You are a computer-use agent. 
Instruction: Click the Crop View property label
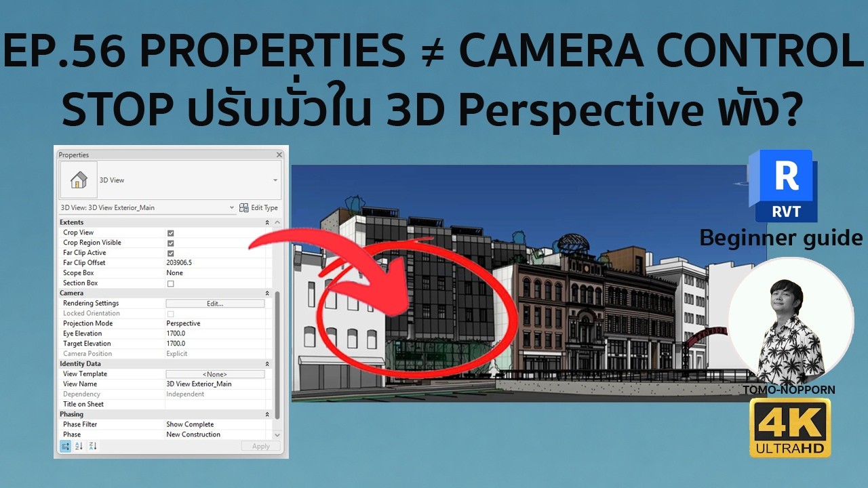[78, 232]
